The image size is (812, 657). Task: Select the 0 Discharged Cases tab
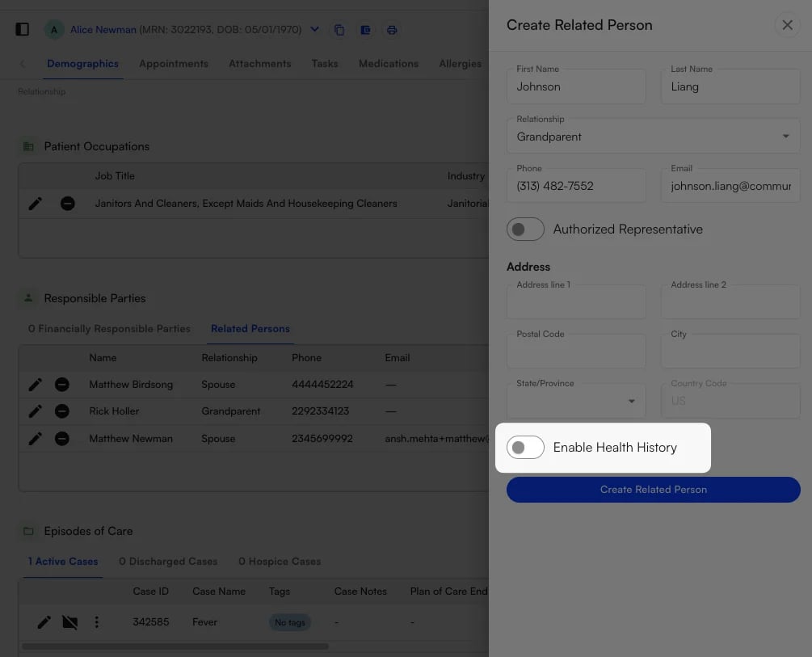[168, 561]
